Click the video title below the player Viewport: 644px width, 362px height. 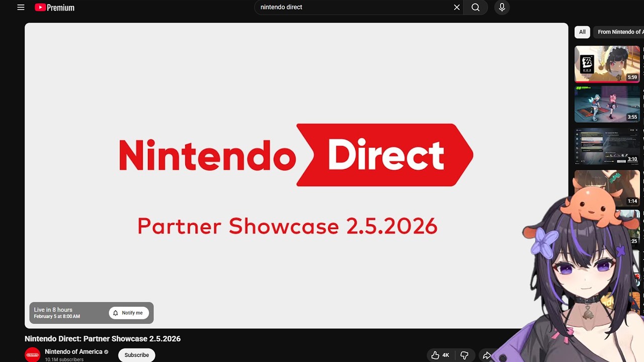(x=103, y=339)
